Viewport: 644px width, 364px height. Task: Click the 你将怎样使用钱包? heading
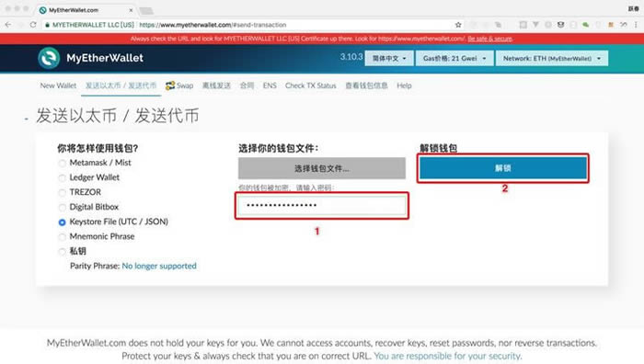pos(98,148)
